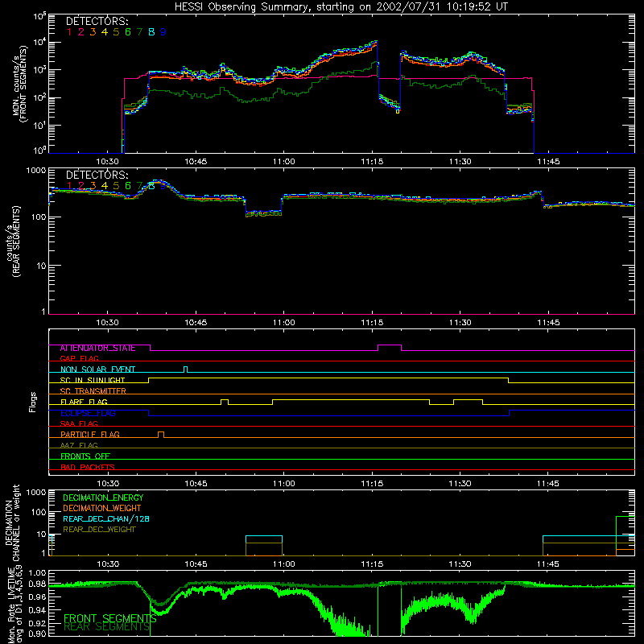Select green detector 6 in front segments legend

click(128, 31)
